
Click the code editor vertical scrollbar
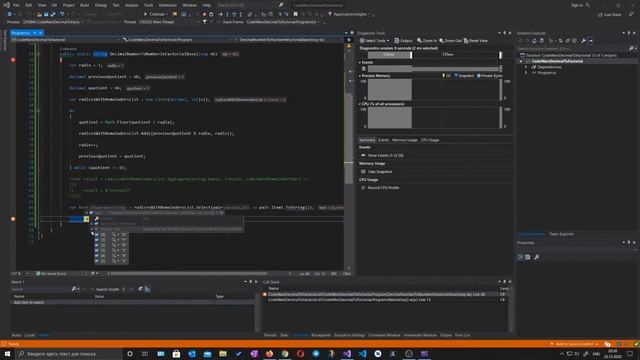point(349,140)
